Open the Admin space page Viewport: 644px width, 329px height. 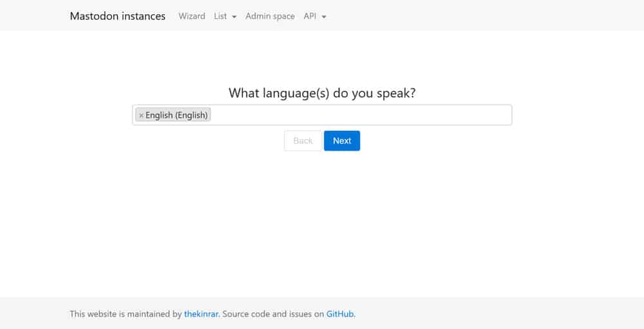click(270, 16)
